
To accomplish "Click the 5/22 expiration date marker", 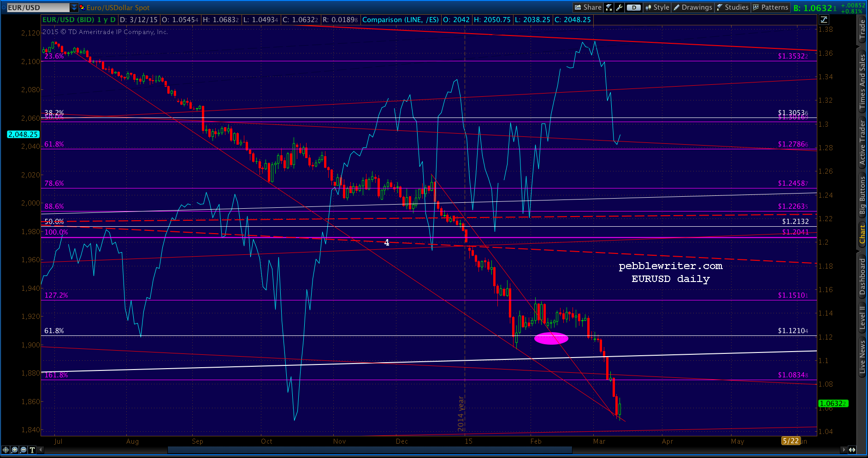I will (791, 441).
